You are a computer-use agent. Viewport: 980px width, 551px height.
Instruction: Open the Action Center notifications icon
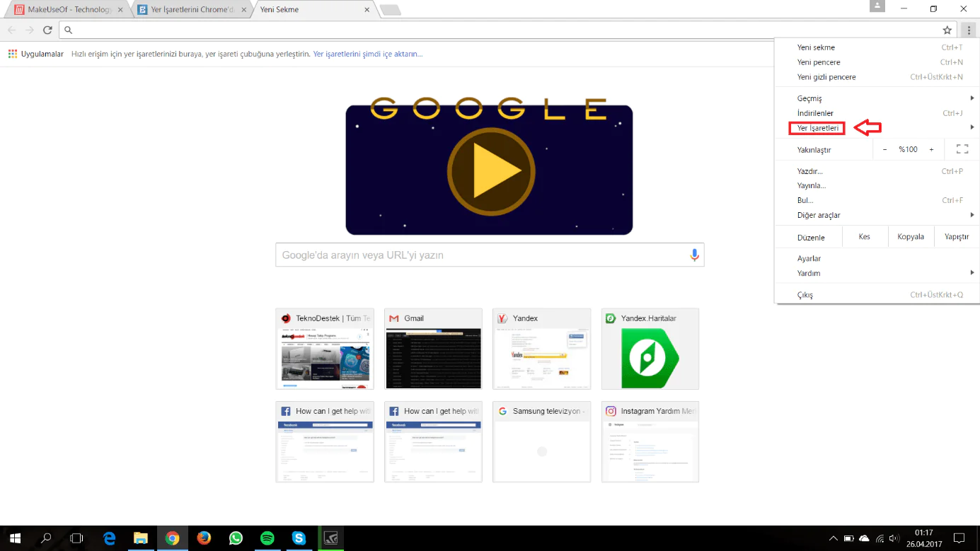(959, 538)
